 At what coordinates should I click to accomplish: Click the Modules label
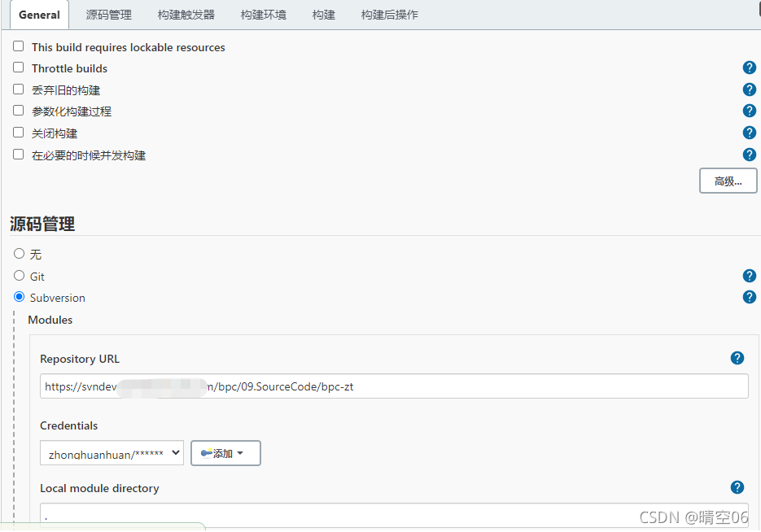(50, 320)
